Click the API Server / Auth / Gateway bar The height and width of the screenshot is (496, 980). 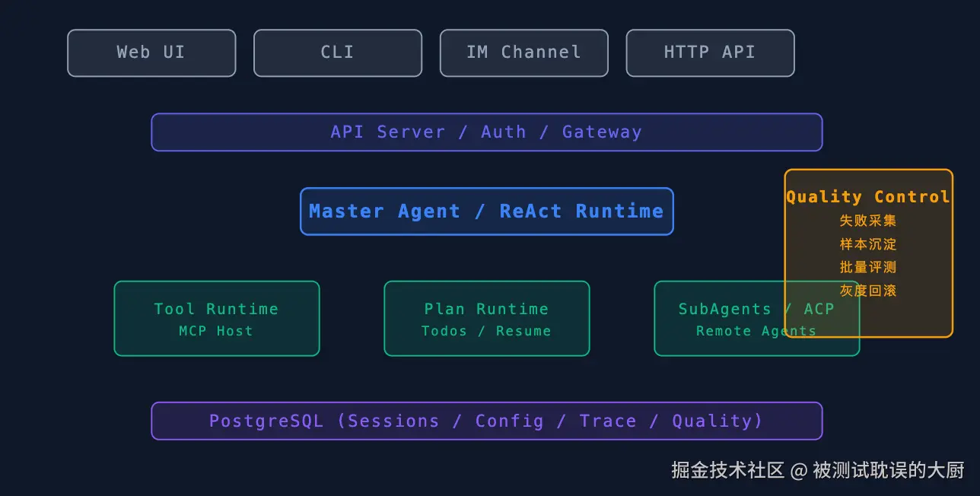[x=487, y=132]
